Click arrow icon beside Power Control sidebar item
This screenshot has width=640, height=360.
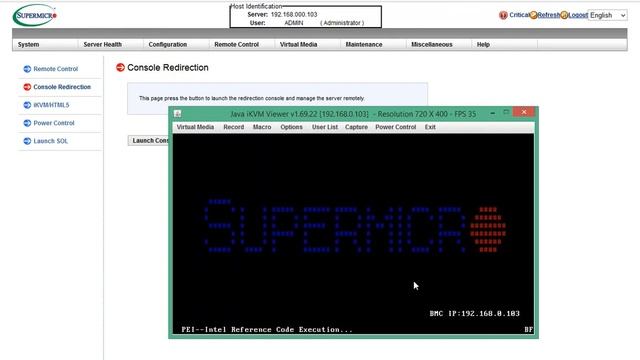27,123
